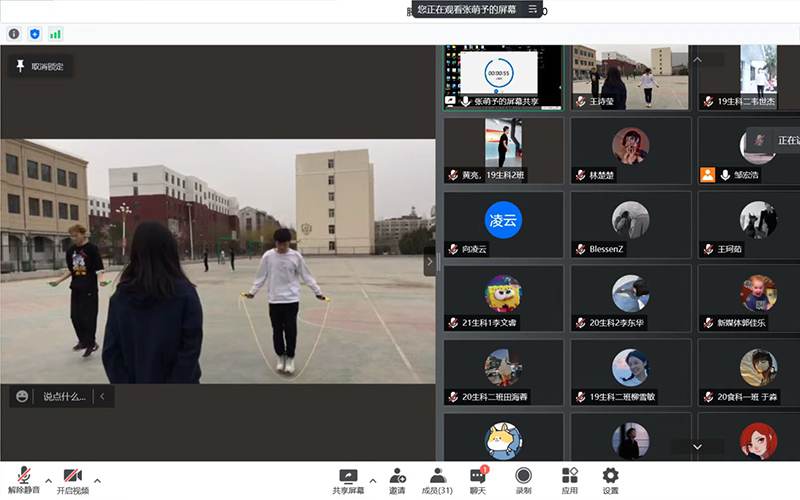Click the muted mic icon beside BlessenZ
This screenshot has height=500, width=800.
coord(581,249)
